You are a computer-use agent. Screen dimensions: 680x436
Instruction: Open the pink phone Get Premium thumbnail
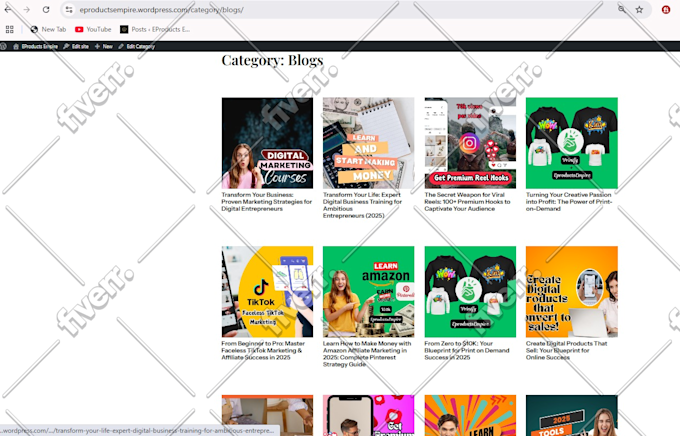point(369,415)
